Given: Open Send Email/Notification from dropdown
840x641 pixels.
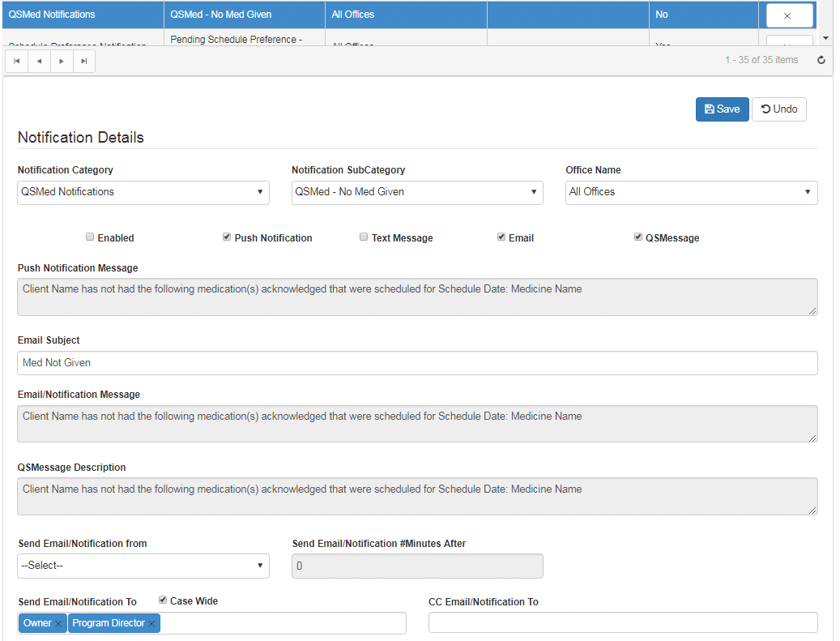Looking at the screenshot, I should pos(143,566).
